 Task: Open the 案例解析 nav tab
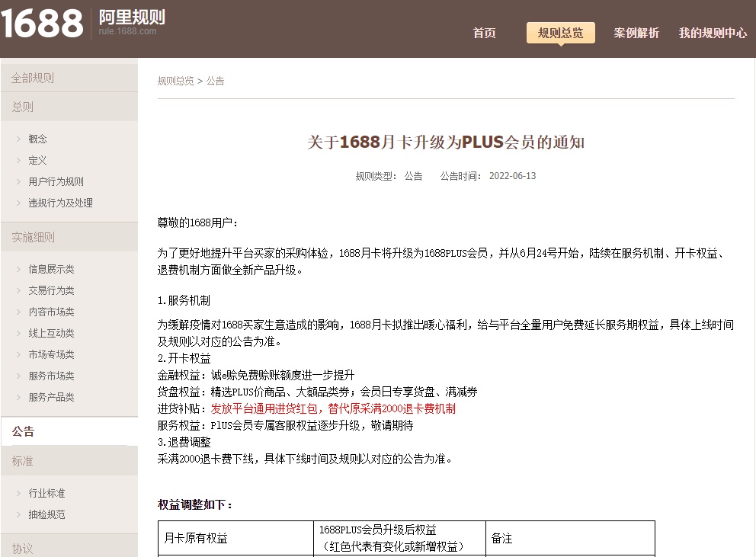(636, 33)
